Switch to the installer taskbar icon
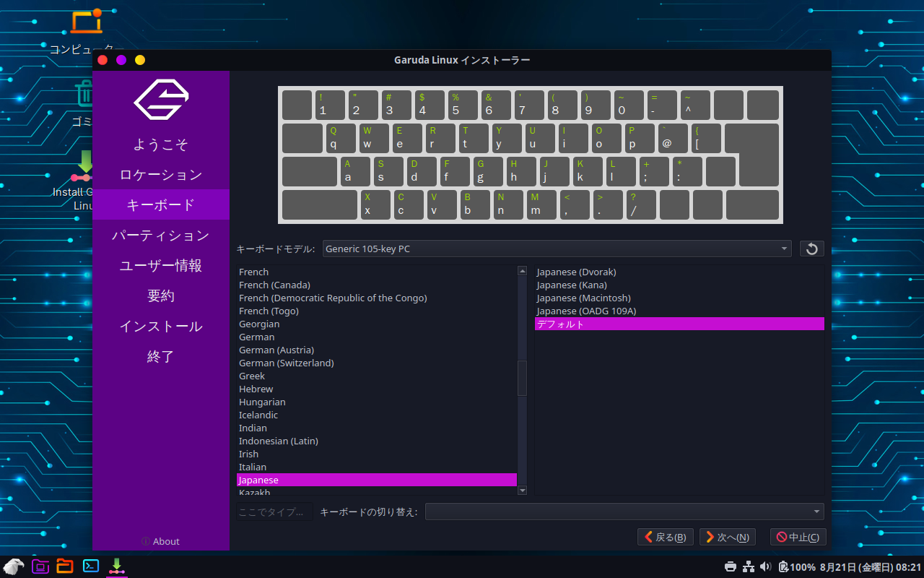 (116, 566)
